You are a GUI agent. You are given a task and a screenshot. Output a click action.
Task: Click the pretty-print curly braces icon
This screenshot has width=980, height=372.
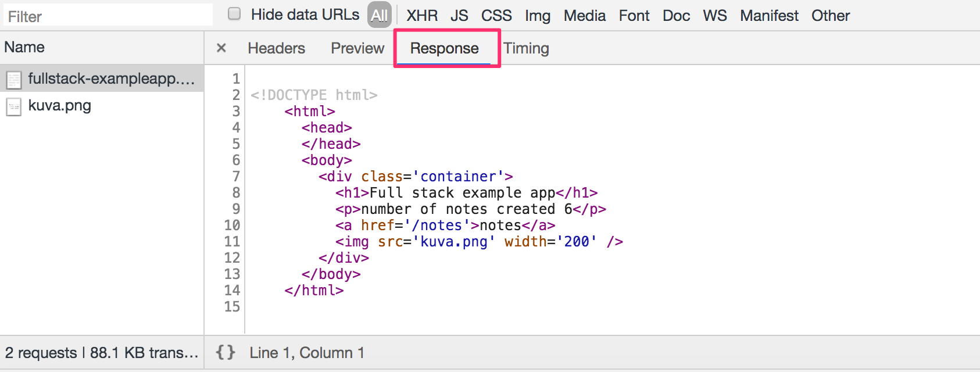(x=226, y=352)
